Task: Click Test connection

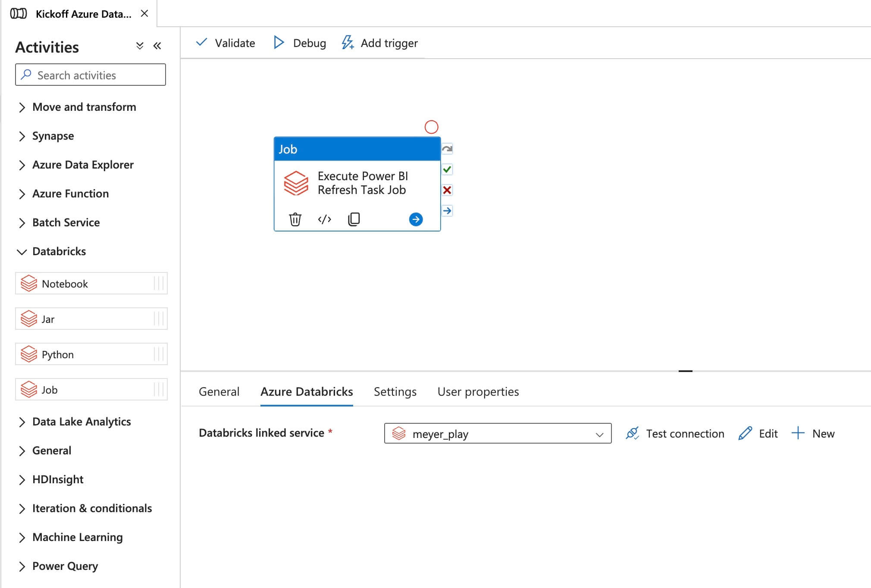Action: pyautogui.click(x=675, y=434)
